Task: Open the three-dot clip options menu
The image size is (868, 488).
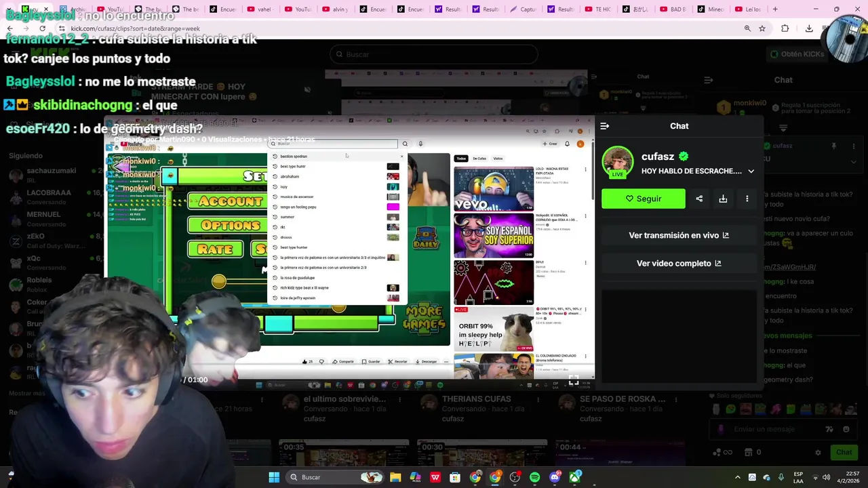Action: (747, 199)
